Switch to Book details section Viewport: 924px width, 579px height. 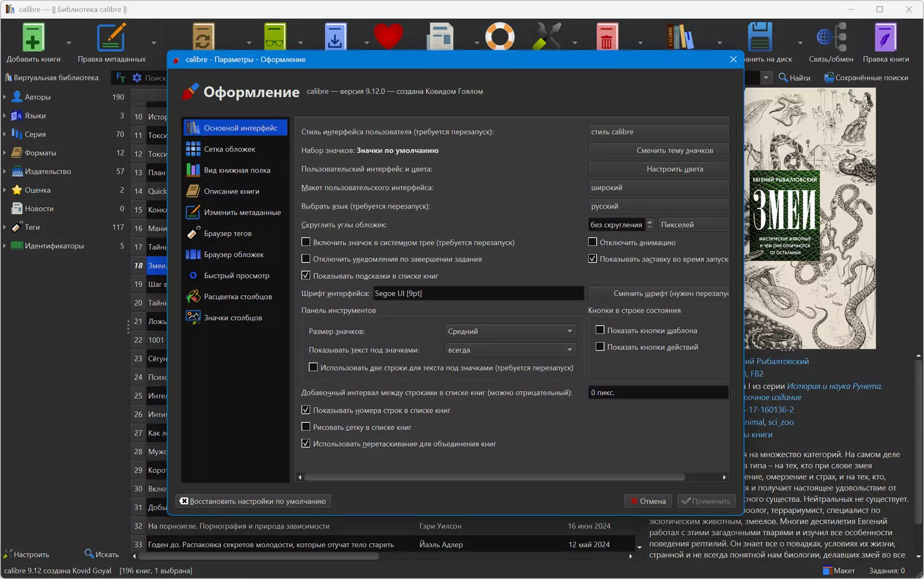[235, 191]
